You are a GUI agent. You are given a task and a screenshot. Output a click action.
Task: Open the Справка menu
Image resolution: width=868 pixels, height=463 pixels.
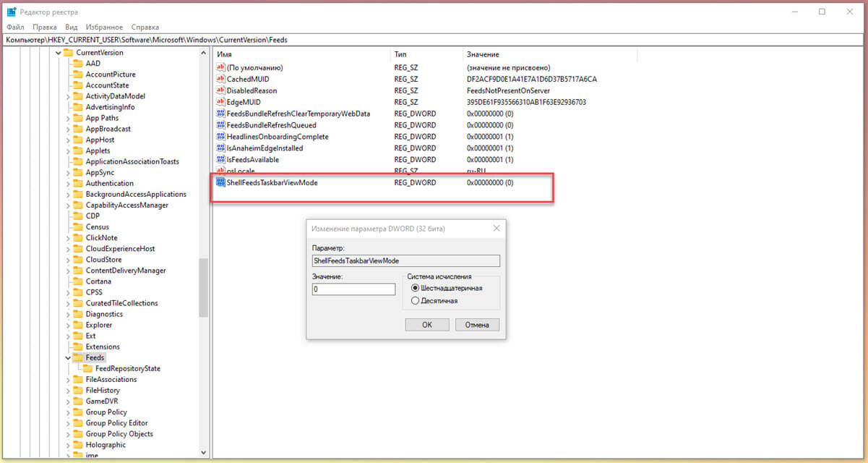click(145, 27)
